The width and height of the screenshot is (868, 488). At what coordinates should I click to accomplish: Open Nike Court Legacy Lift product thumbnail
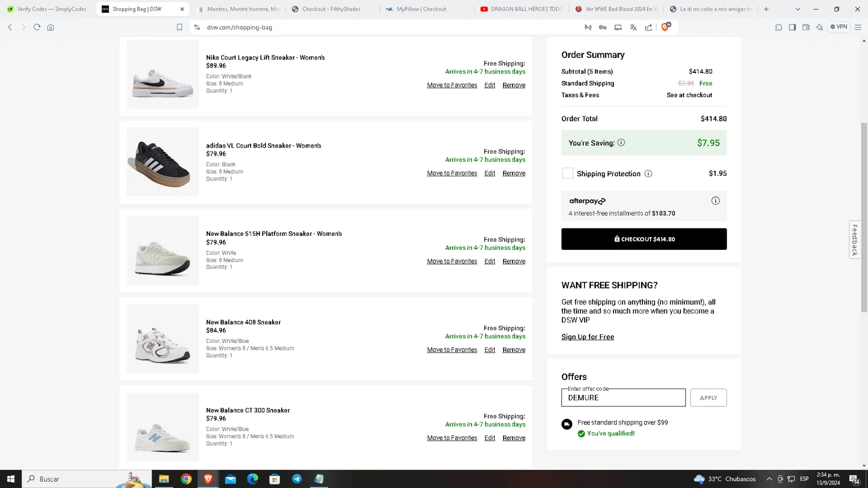coord(163,74)
